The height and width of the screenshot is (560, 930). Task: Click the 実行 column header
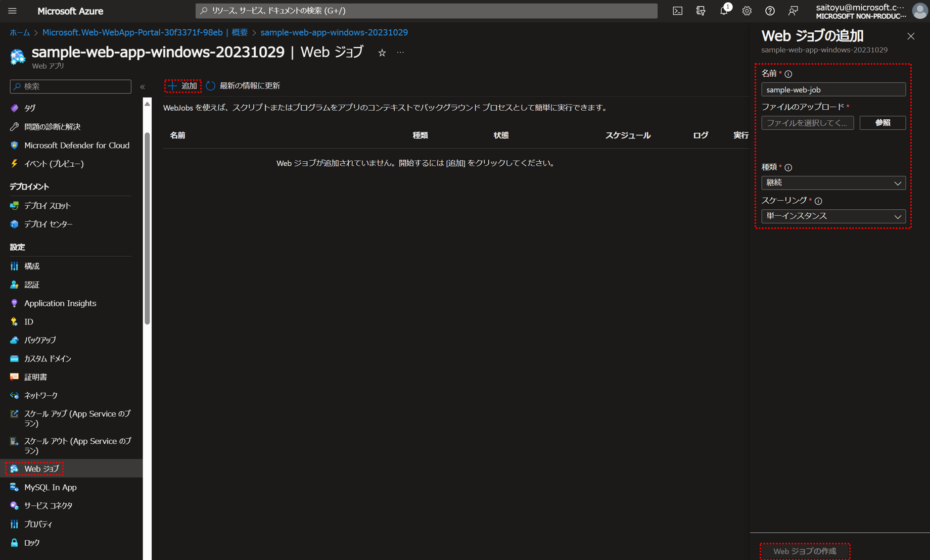tap(741, 135)
